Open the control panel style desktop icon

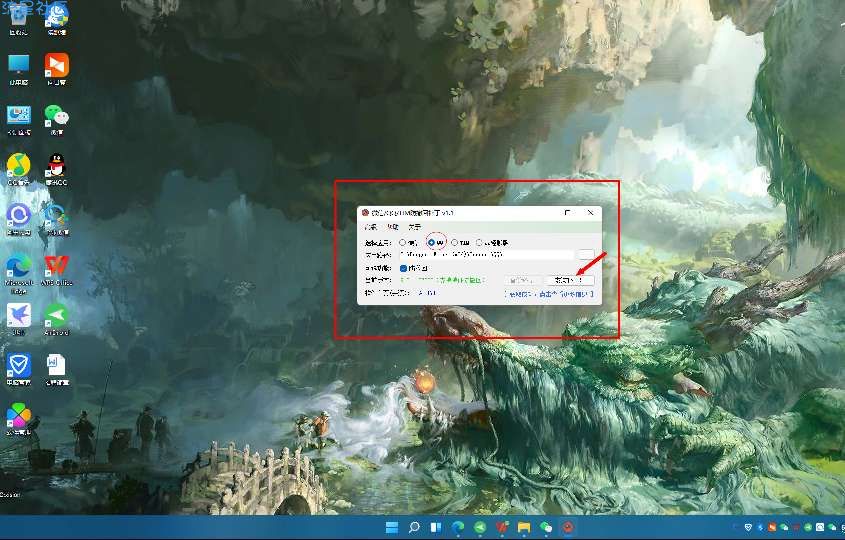tap(18, 120)
